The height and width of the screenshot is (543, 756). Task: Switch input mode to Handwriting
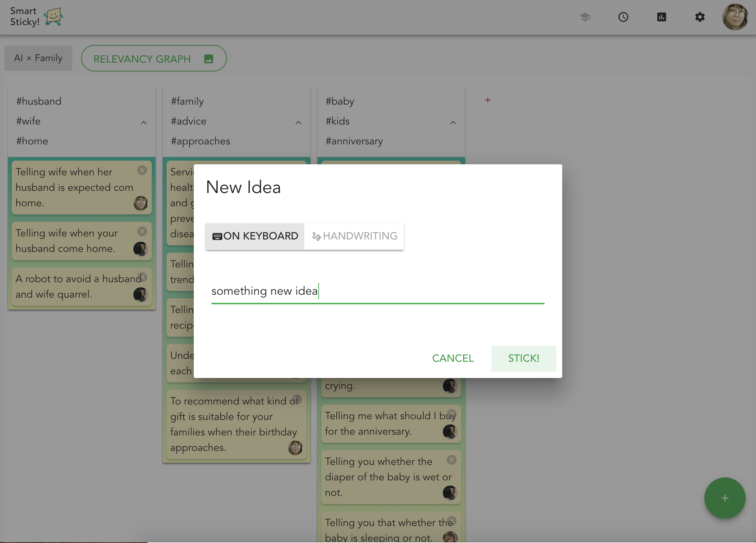pyautogui.click(x=354, y=236)
